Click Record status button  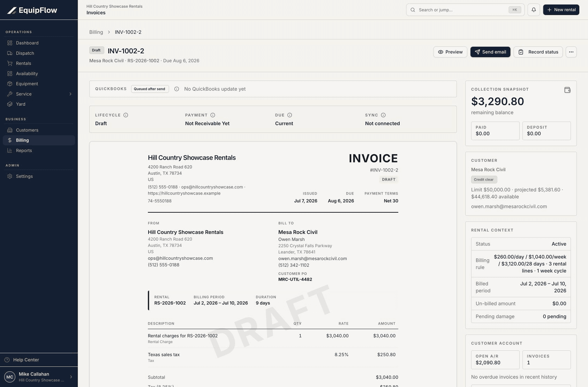[538, 52]
